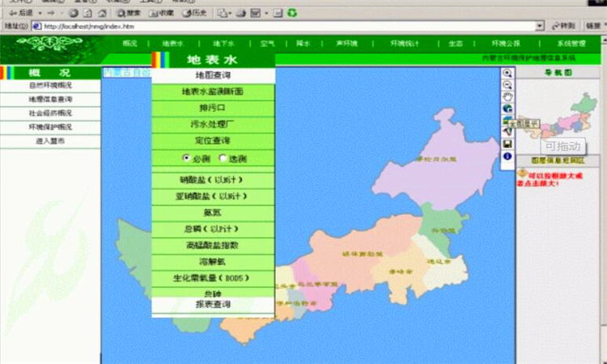Select the 必测 radio button

186,158
